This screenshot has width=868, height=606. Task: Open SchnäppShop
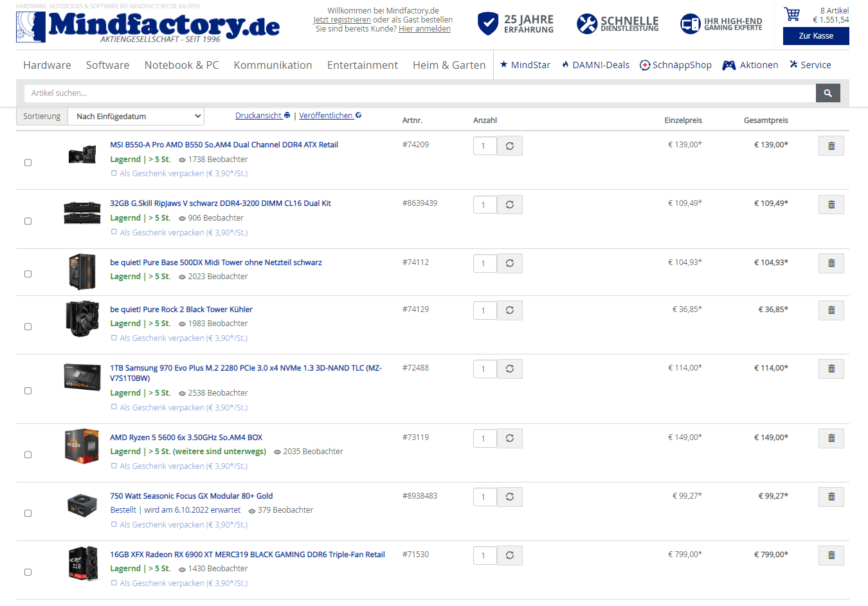(676, 65)
